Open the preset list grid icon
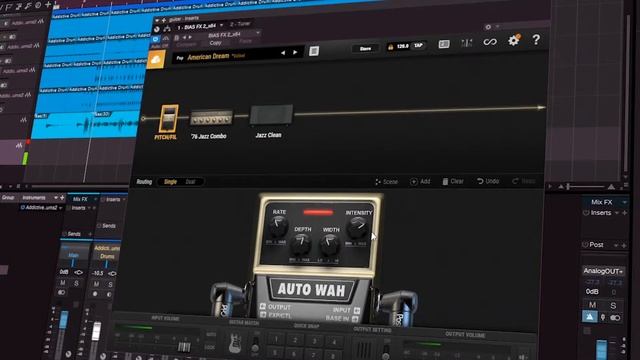The image size is (640, 360). click(314, 51)
